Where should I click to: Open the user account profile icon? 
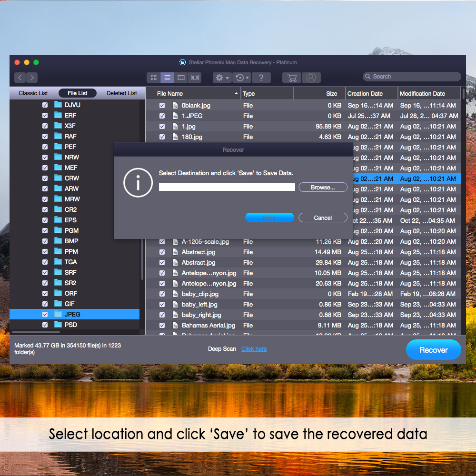(311, 78)
